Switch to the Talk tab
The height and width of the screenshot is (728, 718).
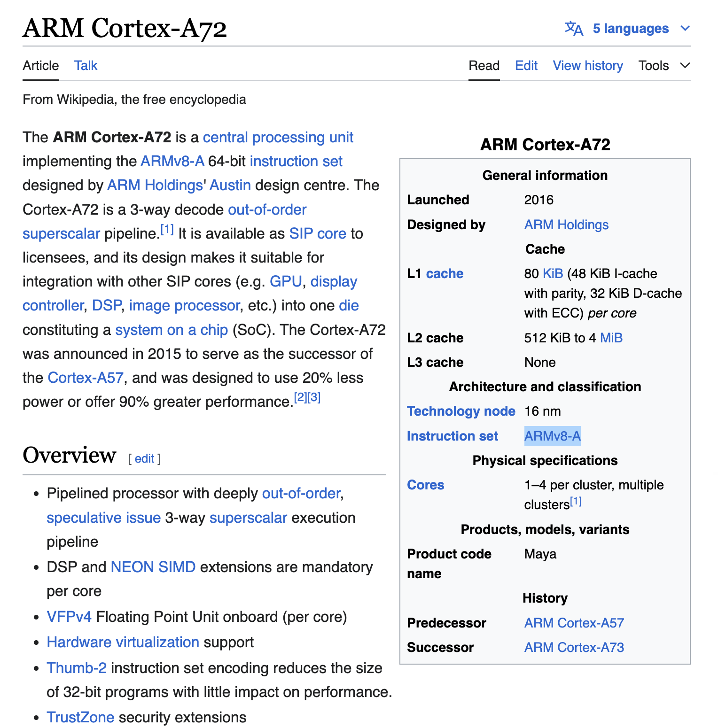pyautogui.click(x=86, y=66)
